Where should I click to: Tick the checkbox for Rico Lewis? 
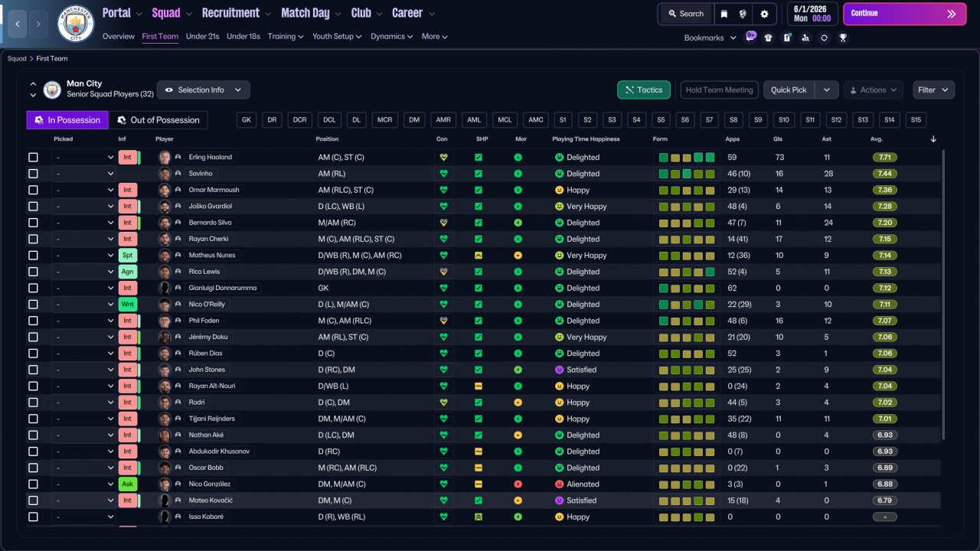click(33, 272)
